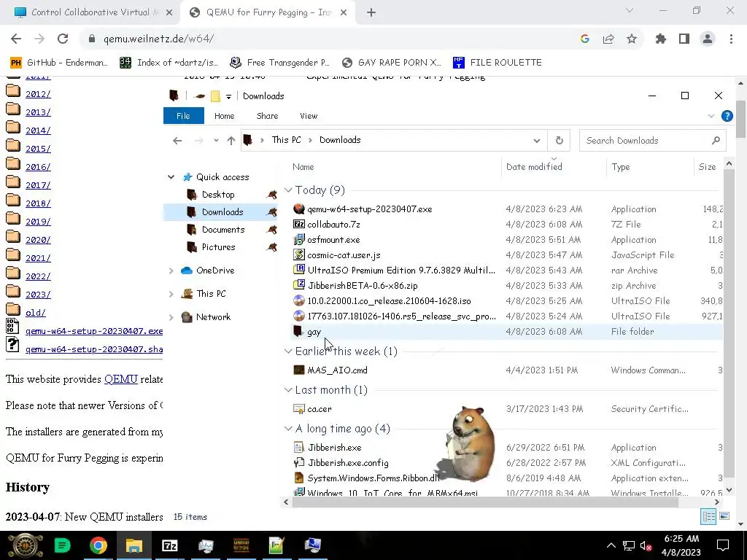Click the Chrome address bar URL
The height and width of the screenshot is (560, 747).
[x=158, y=39]
